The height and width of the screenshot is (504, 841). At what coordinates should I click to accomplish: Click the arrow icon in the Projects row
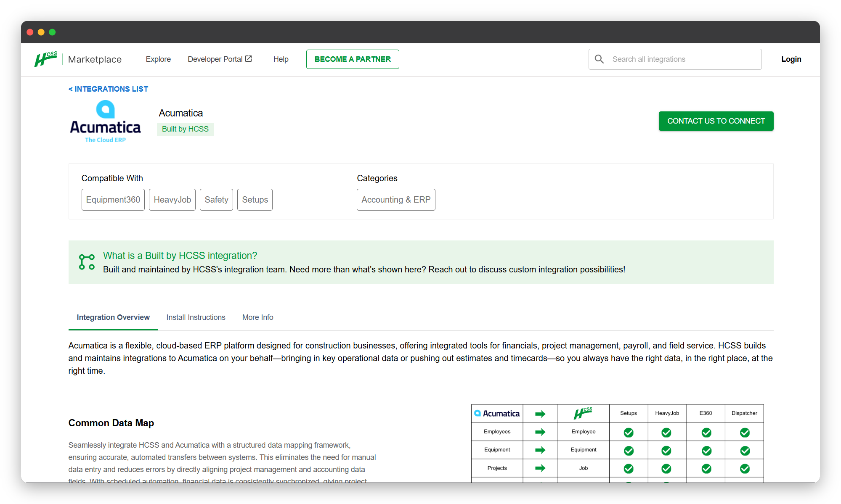pos(540,468)
